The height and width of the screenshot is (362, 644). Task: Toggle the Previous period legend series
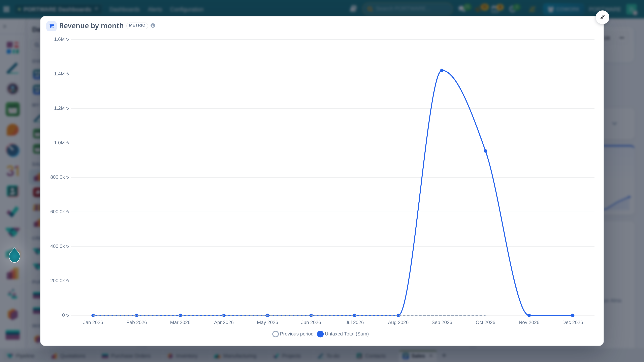[x=293, y=334]
